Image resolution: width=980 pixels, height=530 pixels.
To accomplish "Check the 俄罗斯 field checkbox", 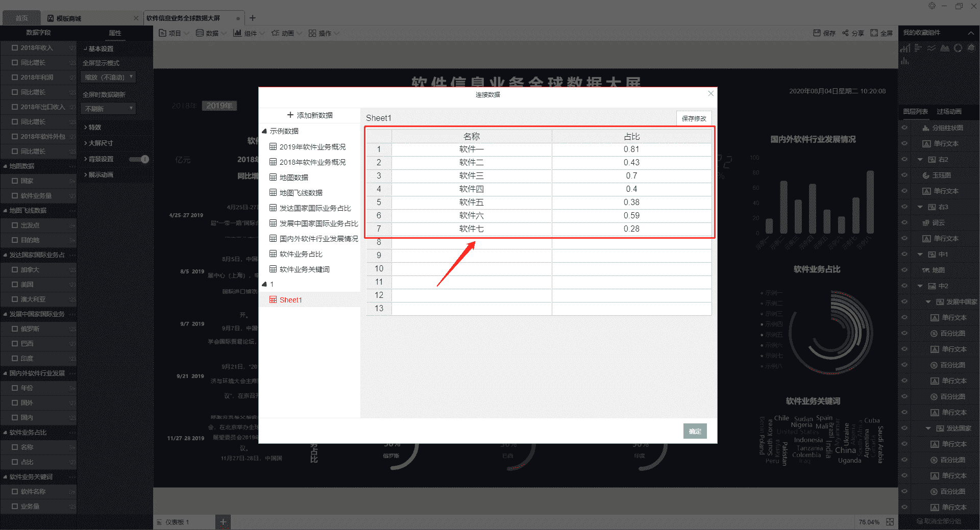I will [x=15, y=329].
